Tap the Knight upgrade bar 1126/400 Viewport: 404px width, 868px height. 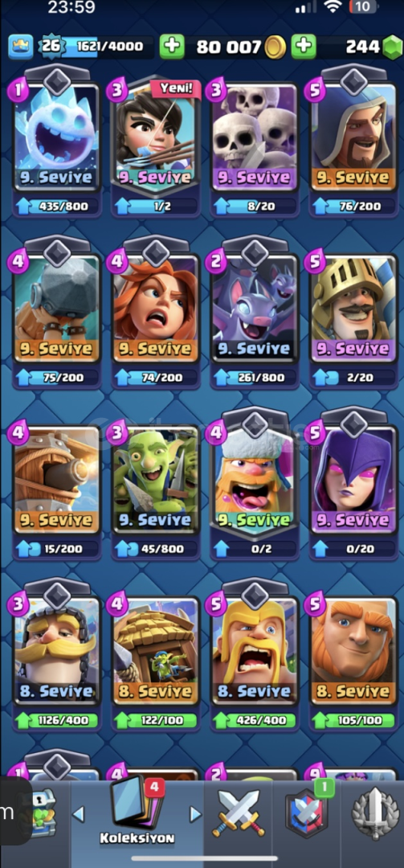tap(56, 720)
